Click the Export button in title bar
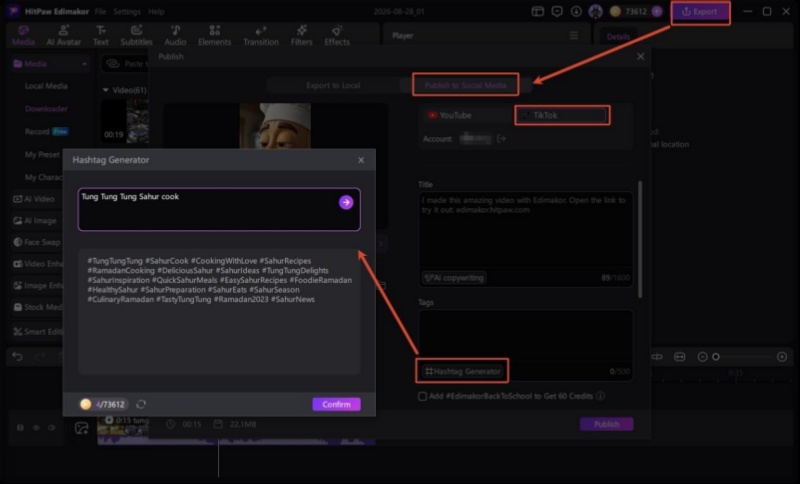This screenshot has width=800, height=484. point(699,12)
